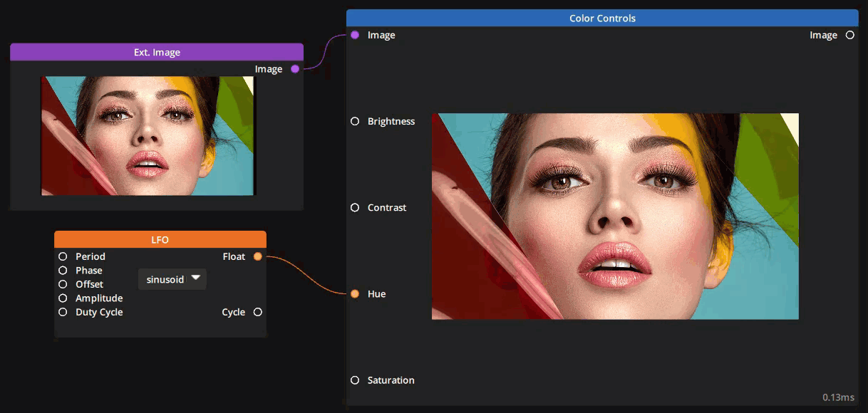Click the Brightness input port
Image resolution: width=868 pixels, height=413 pixels.
[355, 121]
